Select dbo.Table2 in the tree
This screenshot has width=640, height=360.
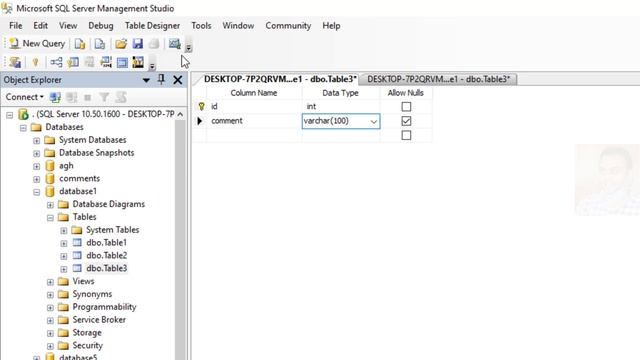tap(107, 256)
